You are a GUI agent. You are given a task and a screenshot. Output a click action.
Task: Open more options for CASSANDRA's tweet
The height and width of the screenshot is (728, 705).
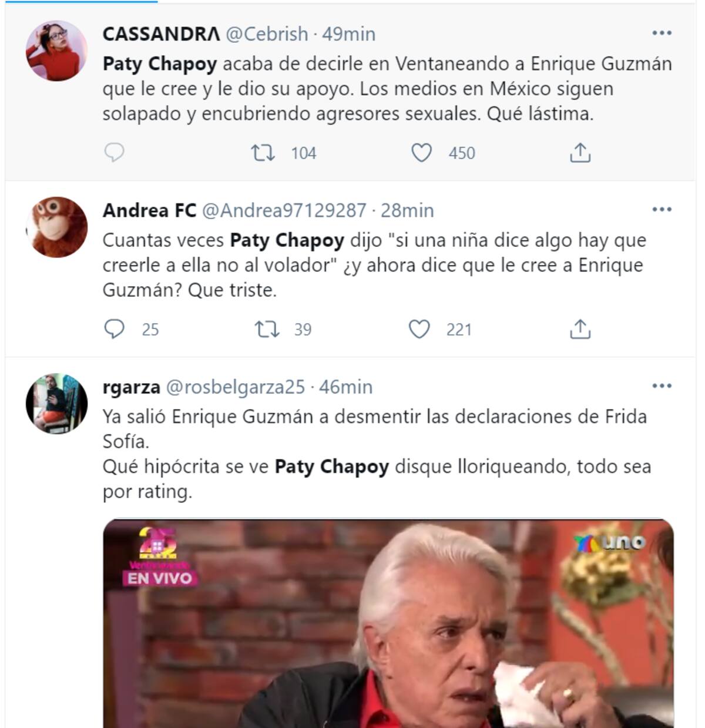point(662,33)
